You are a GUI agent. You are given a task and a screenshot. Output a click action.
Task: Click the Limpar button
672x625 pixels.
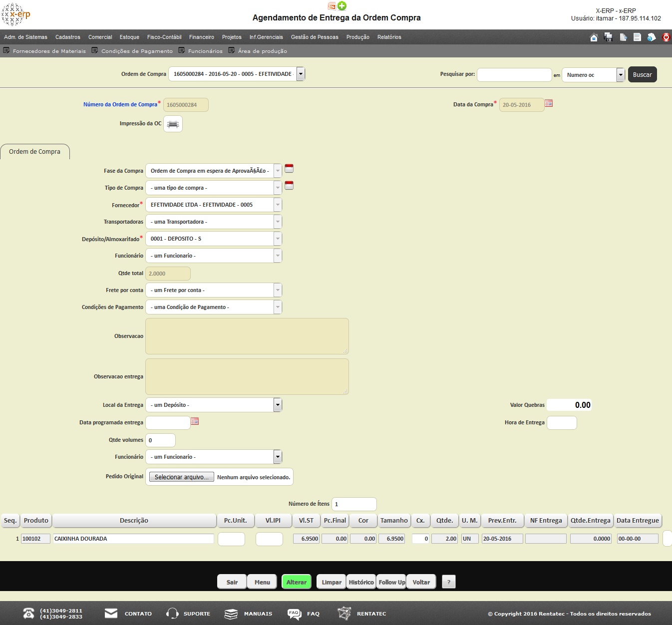pyautogui.click(x=332, y=582)
